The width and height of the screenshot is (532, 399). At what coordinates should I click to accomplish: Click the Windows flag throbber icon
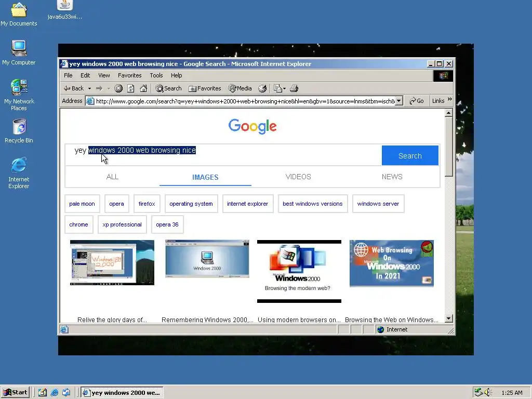[443, 76]
